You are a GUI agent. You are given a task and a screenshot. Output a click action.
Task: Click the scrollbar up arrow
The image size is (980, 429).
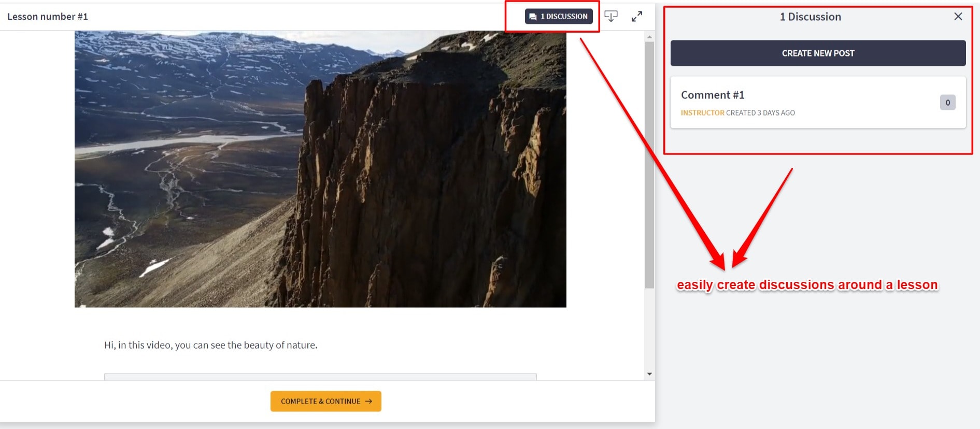[x=649, y=37]
